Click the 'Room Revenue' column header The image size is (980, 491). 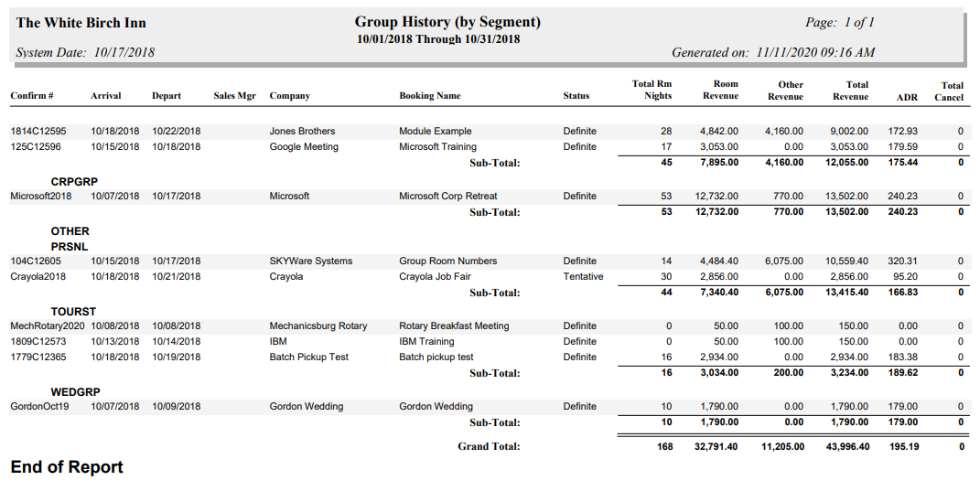tap(721, 90)
